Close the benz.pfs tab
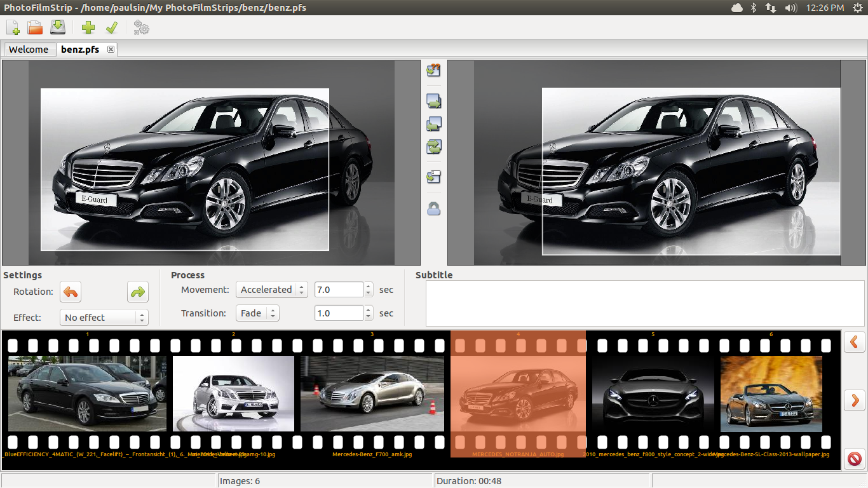The width and height of the screenshot is (868, 488). [x=111, y=49]
